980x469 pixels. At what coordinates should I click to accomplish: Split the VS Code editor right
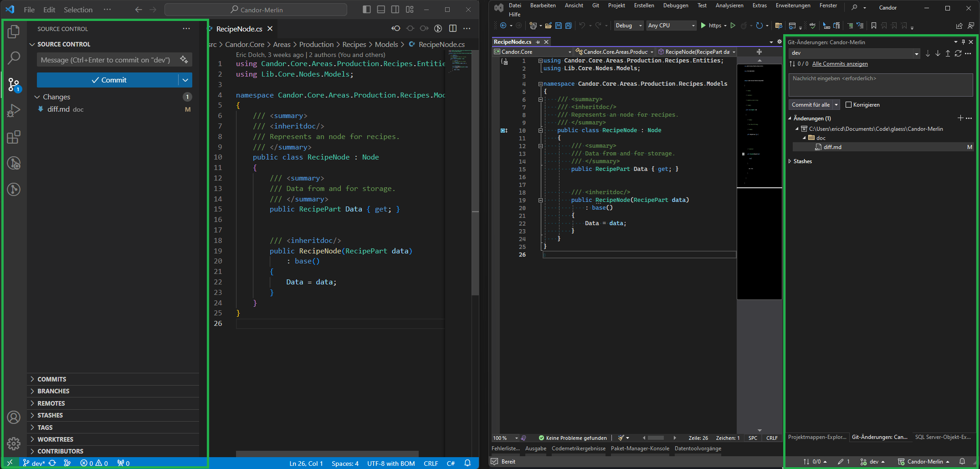(x=452, y=28)
